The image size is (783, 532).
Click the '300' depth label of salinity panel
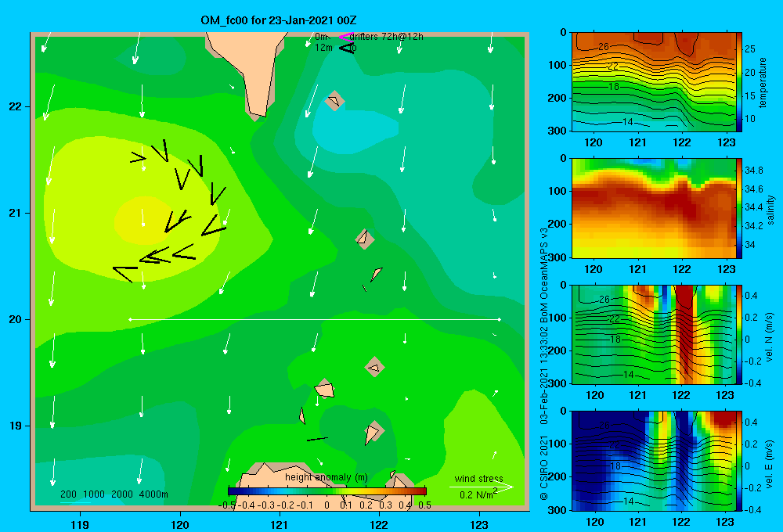click(557, 257)
